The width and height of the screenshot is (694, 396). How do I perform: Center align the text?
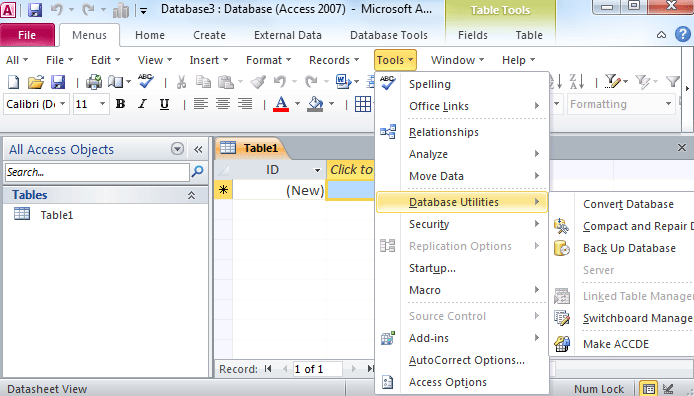point(223,104)
